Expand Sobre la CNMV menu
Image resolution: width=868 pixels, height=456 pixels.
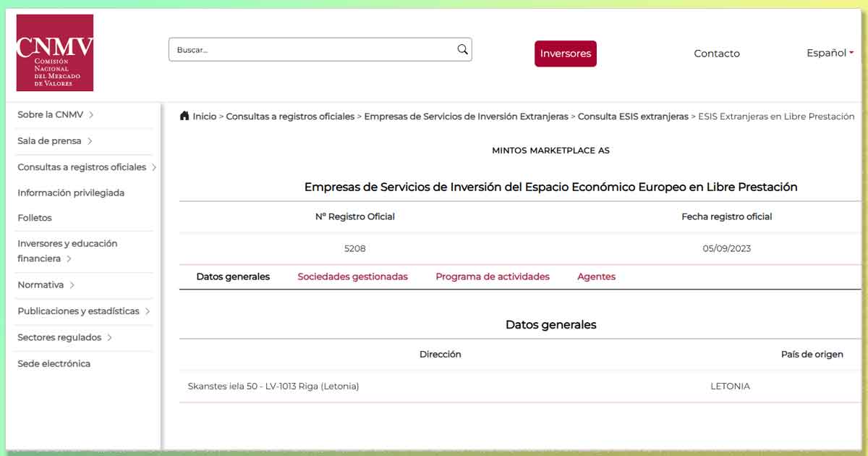[x=56, y=114]
